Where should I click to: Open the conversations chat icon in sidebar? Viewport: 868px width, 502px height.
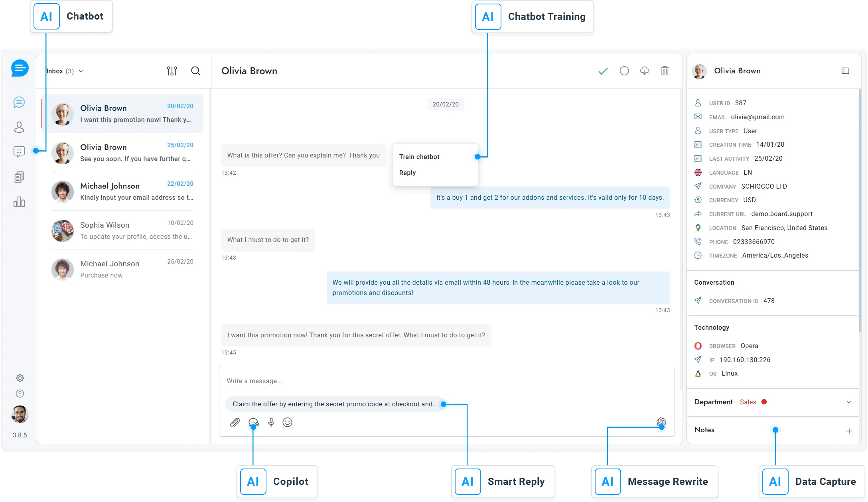click(19, 102)
